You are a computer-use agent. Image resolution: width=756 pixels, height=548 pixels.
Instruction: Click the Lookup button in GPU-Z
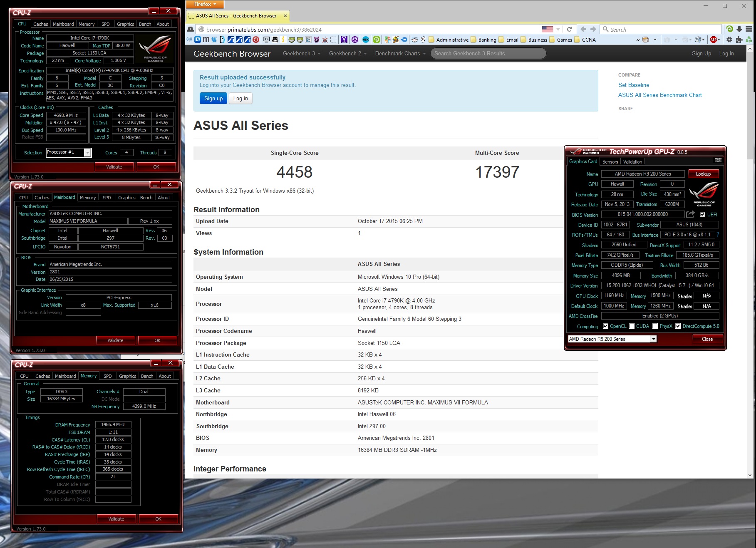coord(704,174)
